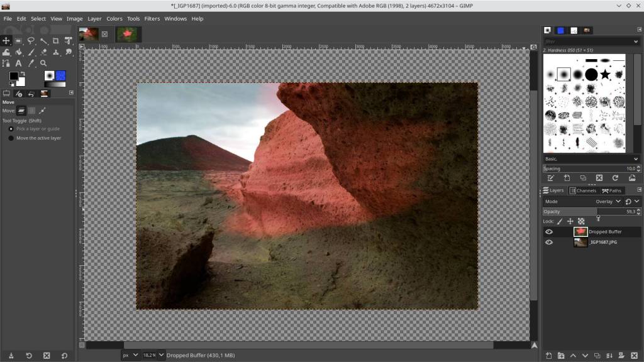Image resolution: width=644 pixels, height=362 pixels.
Task: Swap foreground and background colors
Action: [x=23, y=74]
